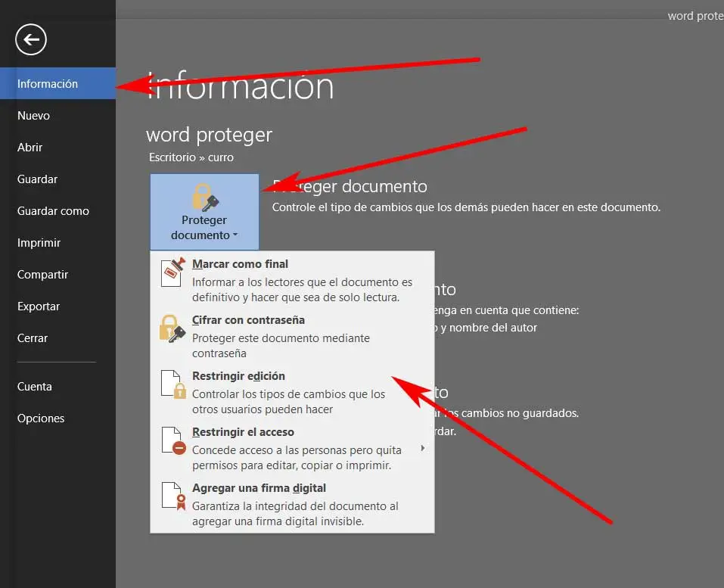This screenshot has height=588, width=724.
Task: Click the Agregar una firma digital ribbon icon
Action: pos(173,496)
